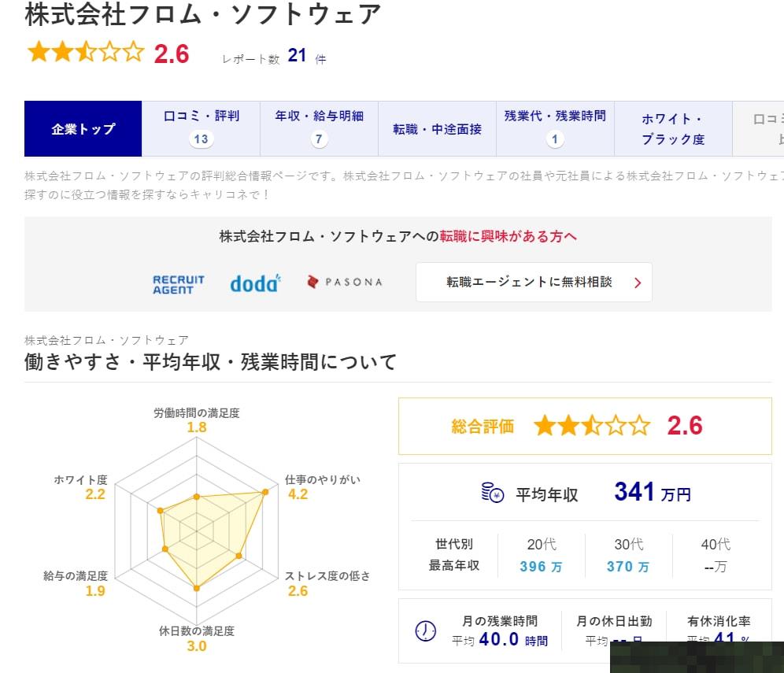This screenshot has width=784, height=673.
Task: Click the Recruit Agent logo
Action: pos(179,284)
